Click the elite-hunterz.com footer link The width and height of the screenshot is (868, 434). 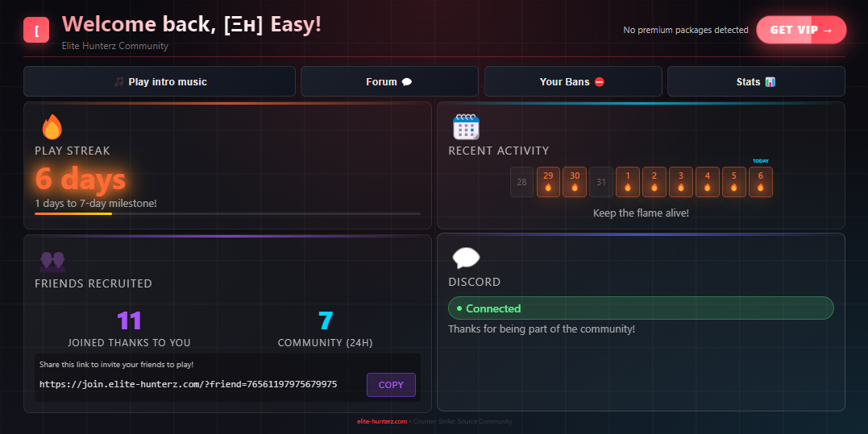pos(382,421)
